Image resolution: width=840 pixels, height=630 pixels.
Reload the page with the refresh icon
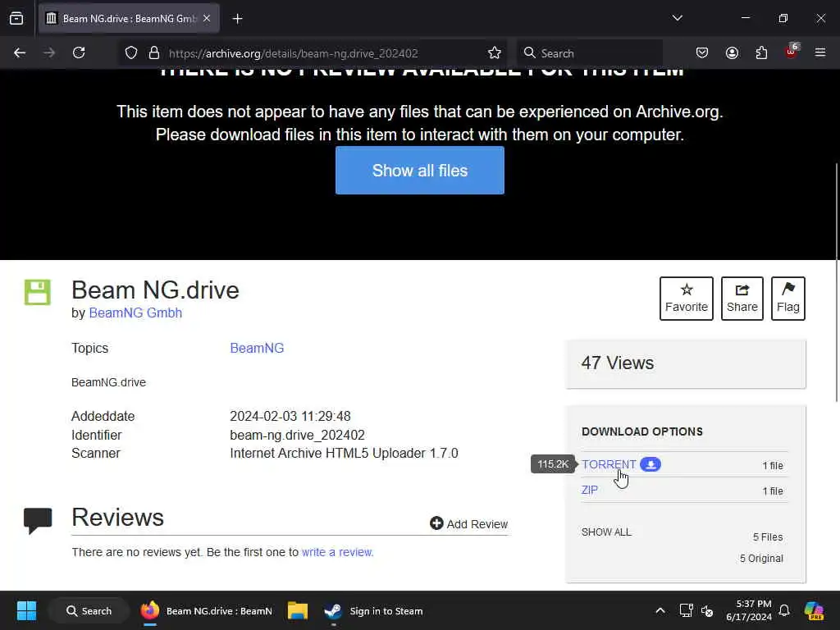pos(79,52)
